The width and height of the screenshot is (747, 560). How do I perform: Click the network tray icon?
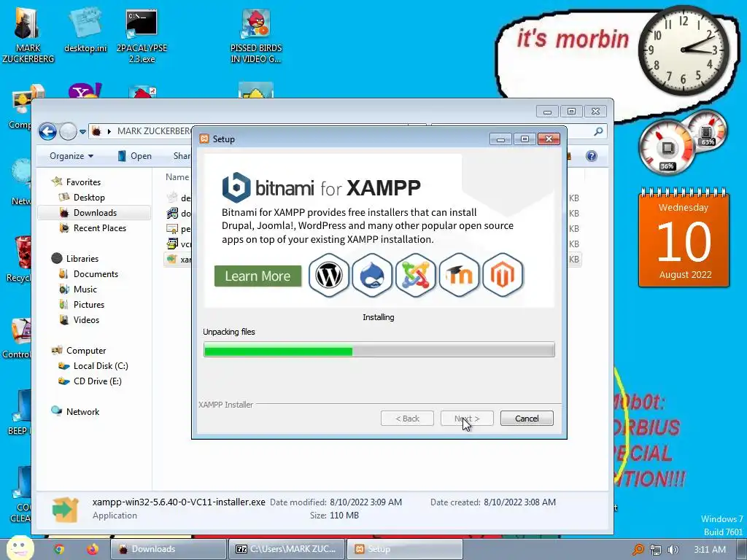tap(656, 550)
